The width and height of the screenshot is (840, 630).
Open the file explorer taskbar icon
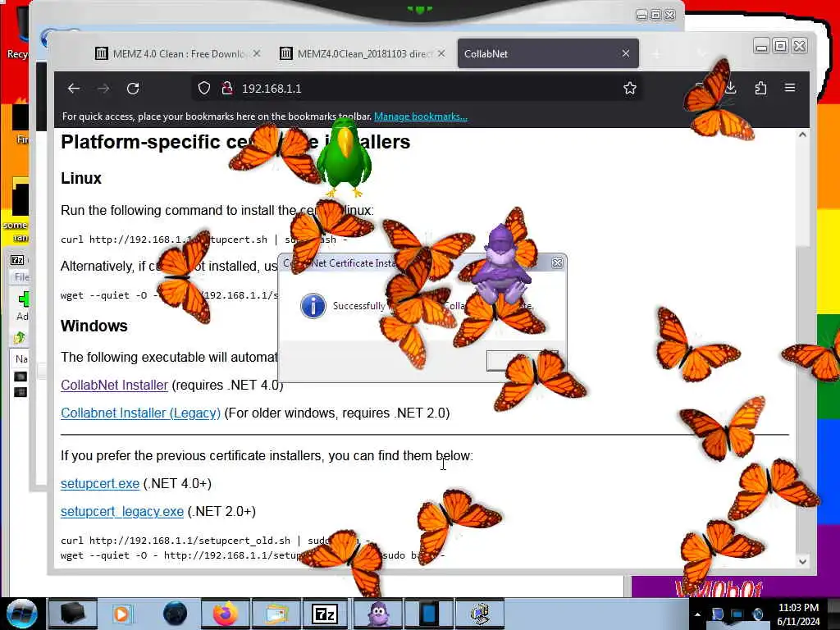tap(276, 614)
